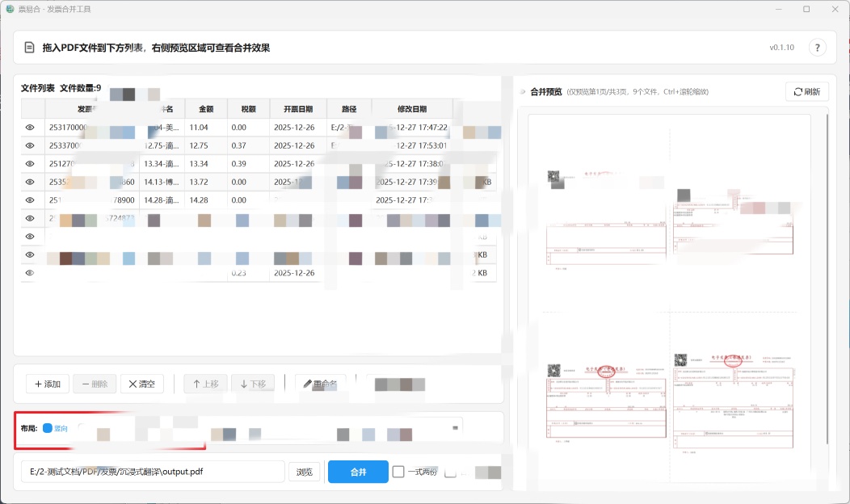Click top-left invoice thumbnail in preview

(606, 220)
